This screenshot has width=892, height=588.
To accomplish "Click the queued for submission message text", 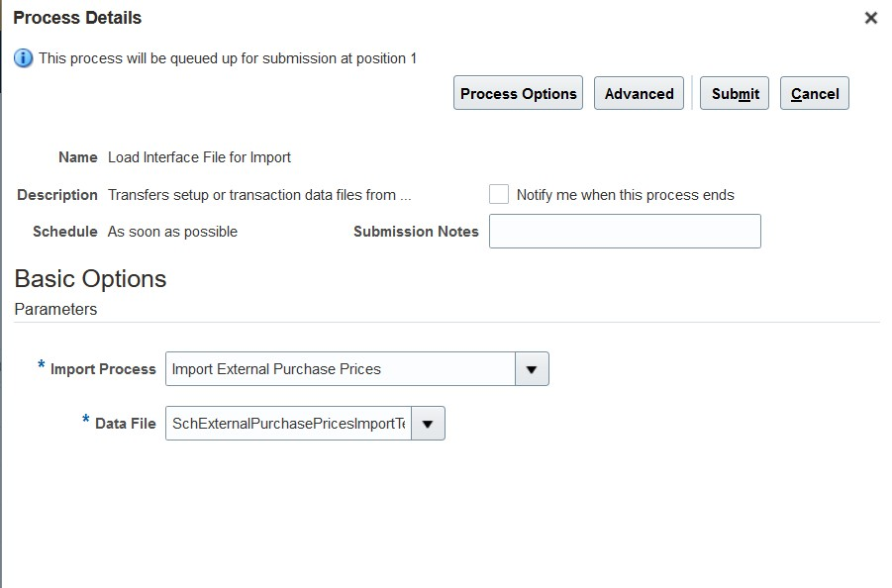I will coord(228,58).
